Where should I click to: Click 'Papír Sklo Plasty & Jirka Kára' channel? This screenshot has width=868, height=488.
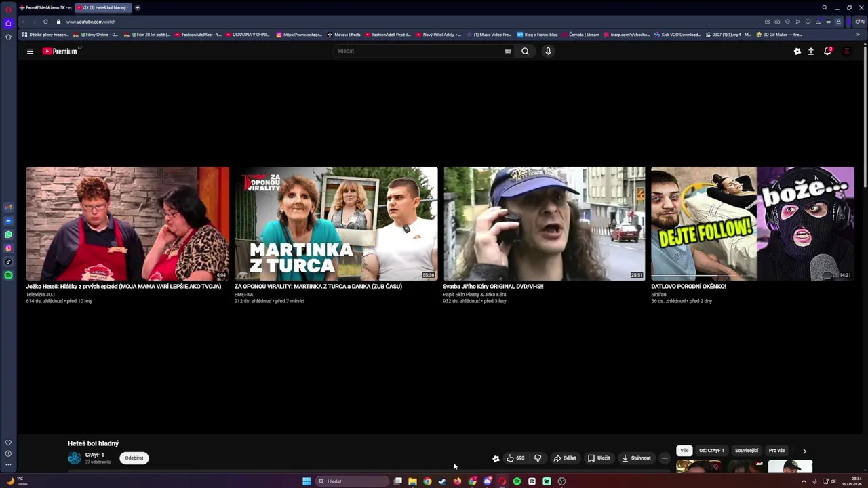475,295
